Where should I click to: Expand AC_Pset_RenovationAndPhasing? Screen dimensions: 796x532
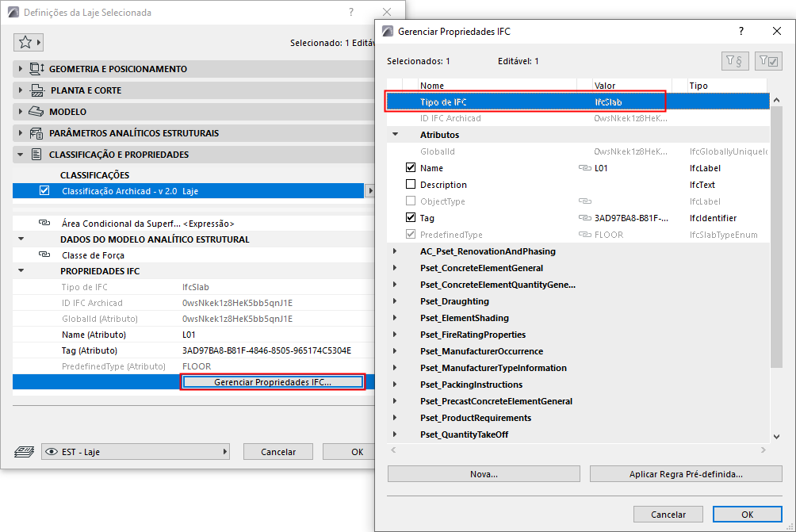point(395,251)
